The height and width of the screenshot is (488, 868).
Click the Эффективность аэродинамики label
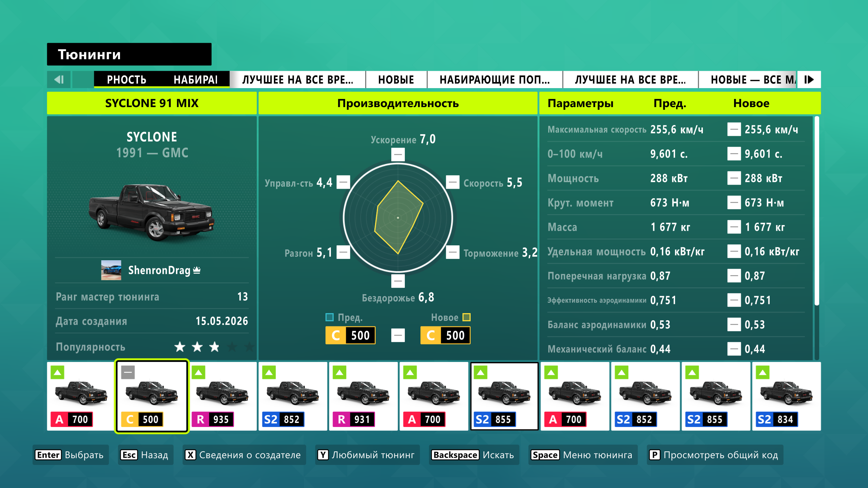click(597, 300)
